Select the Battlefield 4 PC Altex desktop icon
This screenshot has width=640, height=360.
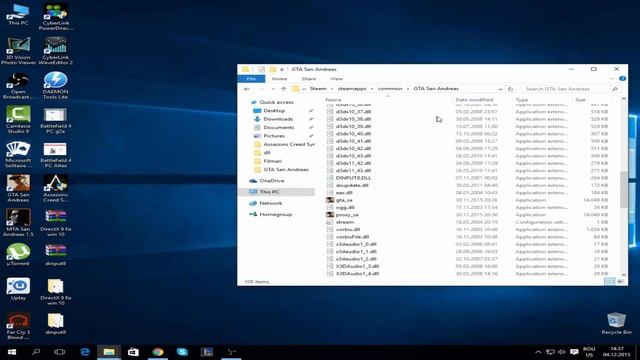(56, 154)
